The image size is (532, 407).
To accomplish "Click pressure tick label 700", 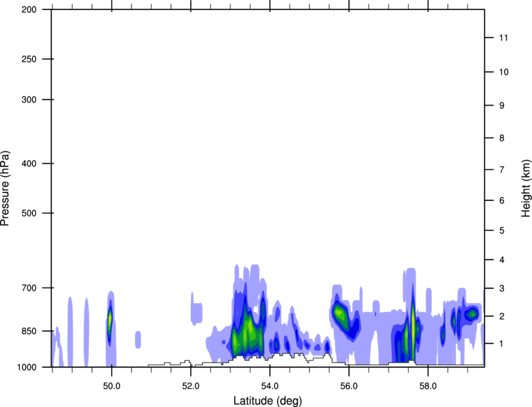I will 29,287.
